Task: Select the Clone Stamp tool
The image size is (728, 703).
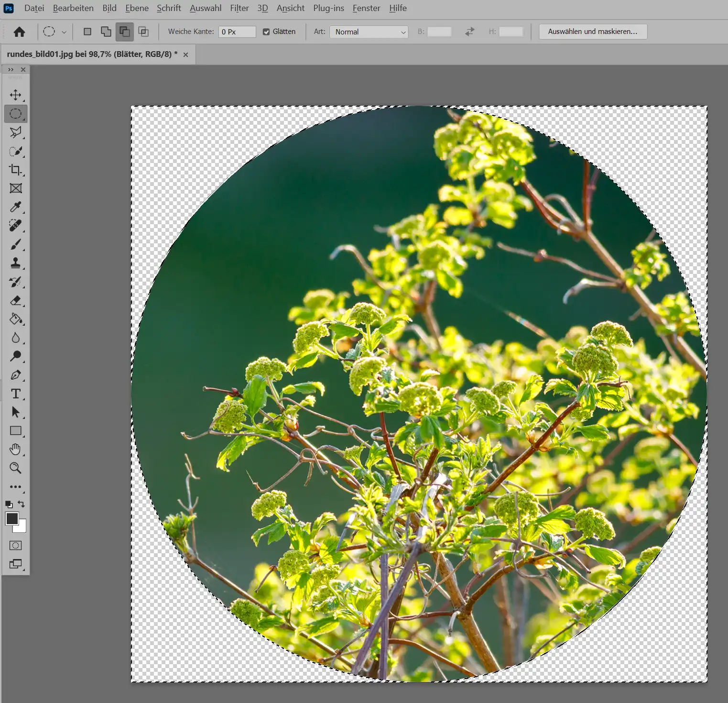Action: [16, 263]
